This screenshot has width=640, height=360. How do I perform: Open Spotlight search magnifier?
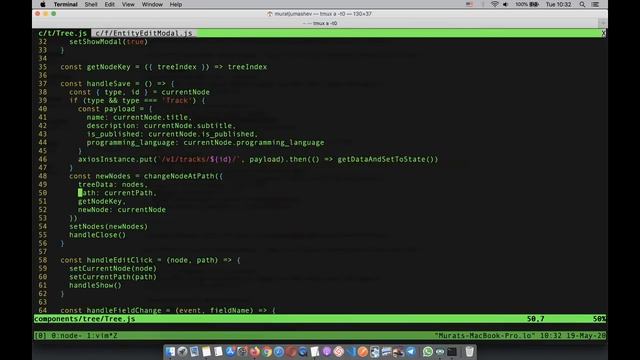coord(582,4)
